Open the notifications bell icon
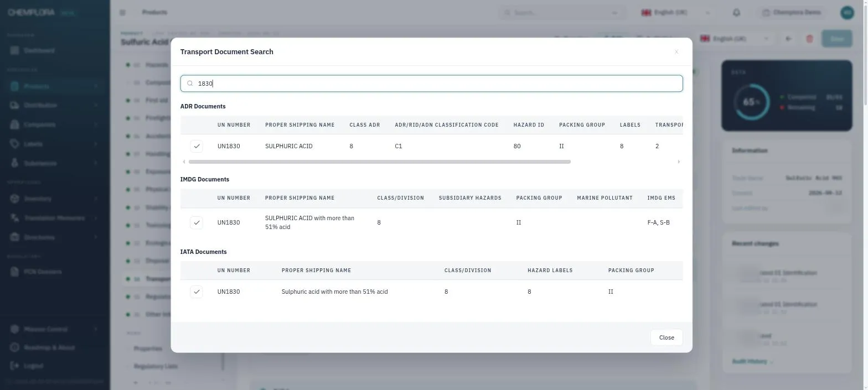Viewport: 868px width, 390px height. tap(736, 12)
